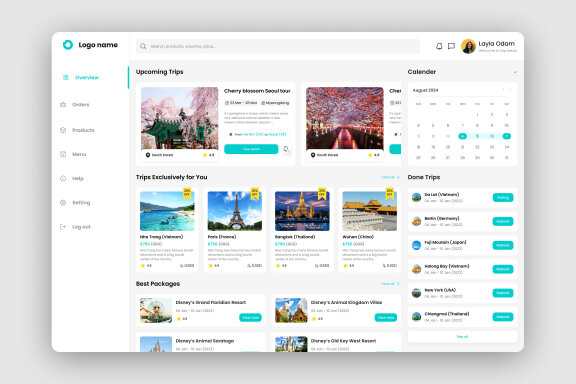
Task: Click Layla Odam's profile avatar
Action: tap(468, 46)
